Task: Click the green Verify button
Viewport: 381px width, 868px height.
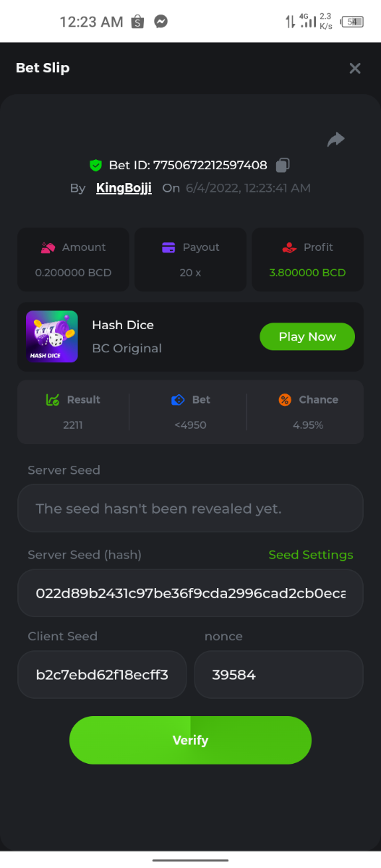Action: [190, 740]
